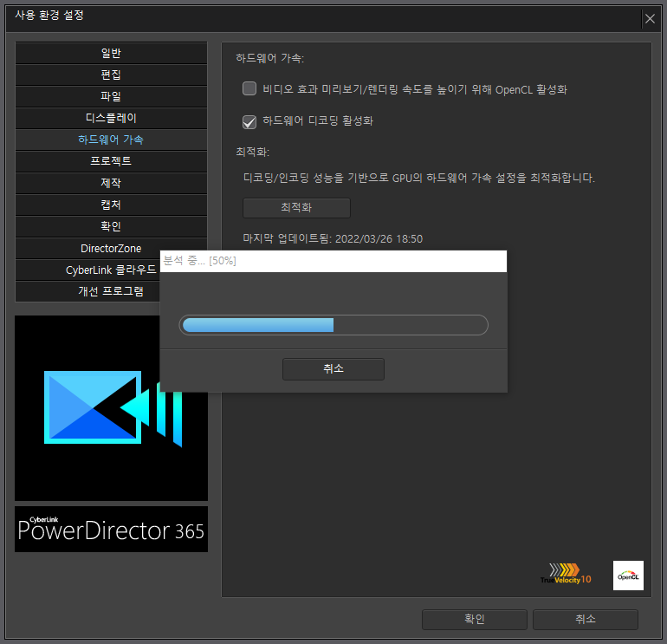Click the 분석 중... [50%] title text

pyautogui.click(x=200, y=261)
